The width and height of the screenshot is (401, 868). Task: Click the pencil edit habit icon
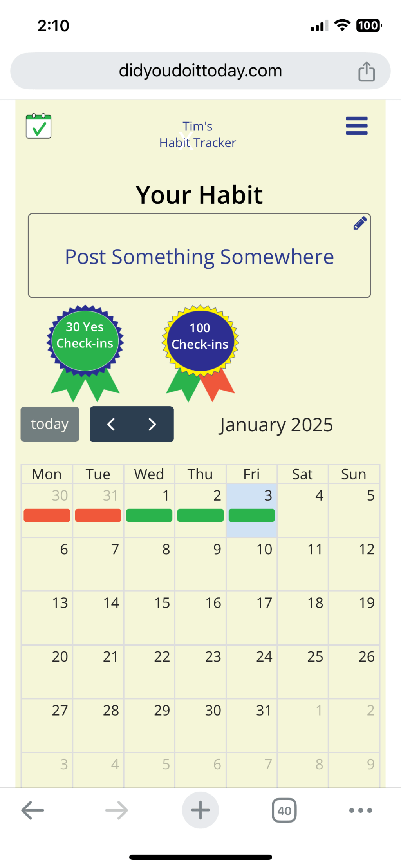(x=360, y=223)
